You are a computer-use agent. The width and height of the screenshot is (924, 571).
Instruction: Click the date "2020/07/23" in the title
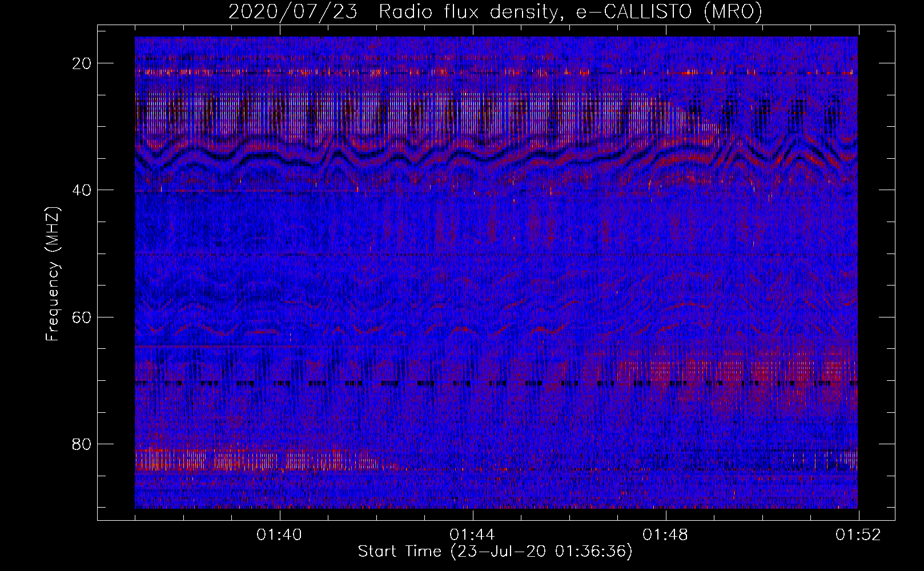coord(293,12)
